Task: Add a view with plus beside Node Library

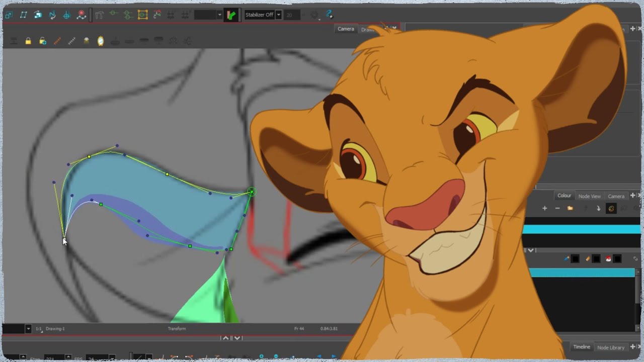Action: click(x=632, y=347)
